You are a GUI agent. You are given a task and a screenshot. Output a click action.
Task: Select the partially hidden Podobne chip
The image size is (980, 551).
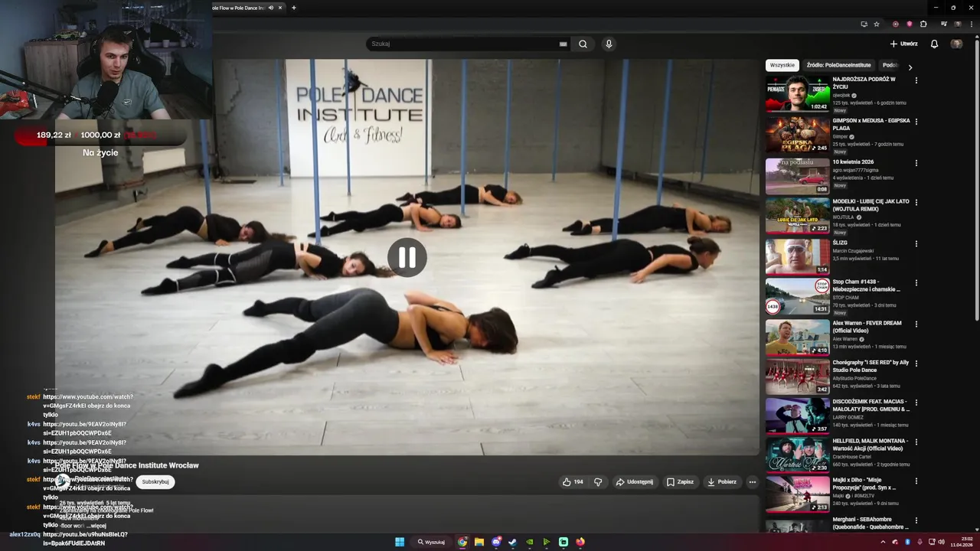[890, 66]
